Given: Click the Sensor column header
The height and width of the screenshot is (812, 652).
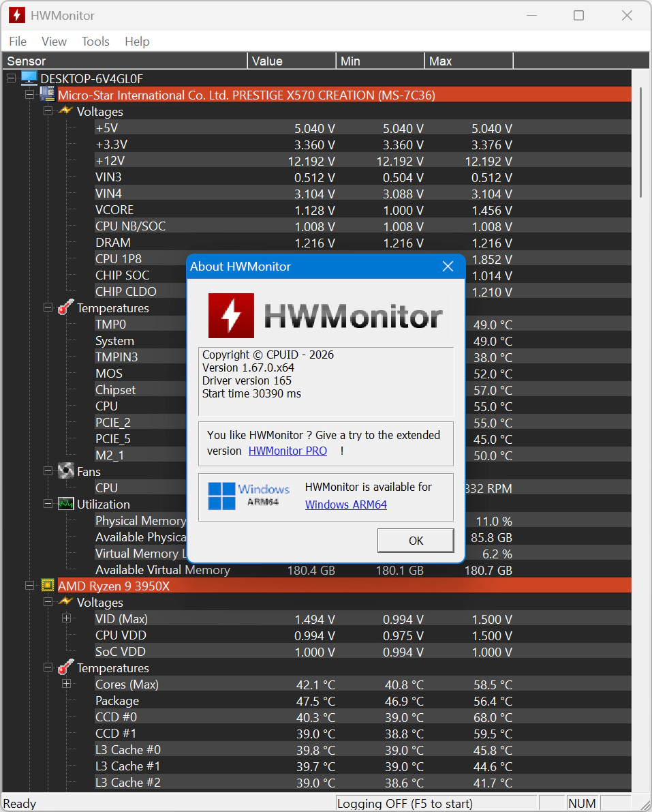Looking at the screenshot, I should [x=125, y=61].
